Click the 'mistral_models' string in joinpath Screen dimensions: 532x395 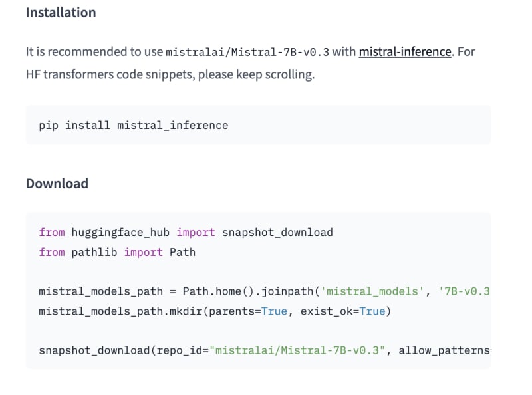pos(374,291)
